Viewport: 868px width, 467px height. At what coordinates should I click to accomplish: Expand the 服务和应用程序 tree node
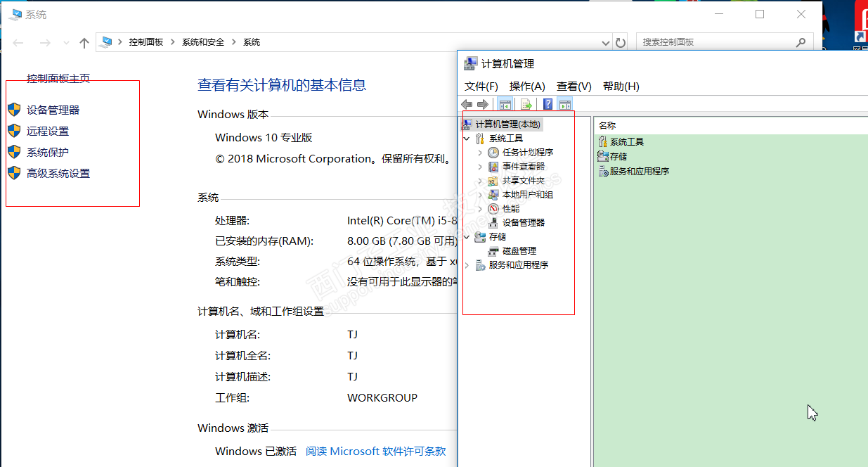(x=467, y=265)
